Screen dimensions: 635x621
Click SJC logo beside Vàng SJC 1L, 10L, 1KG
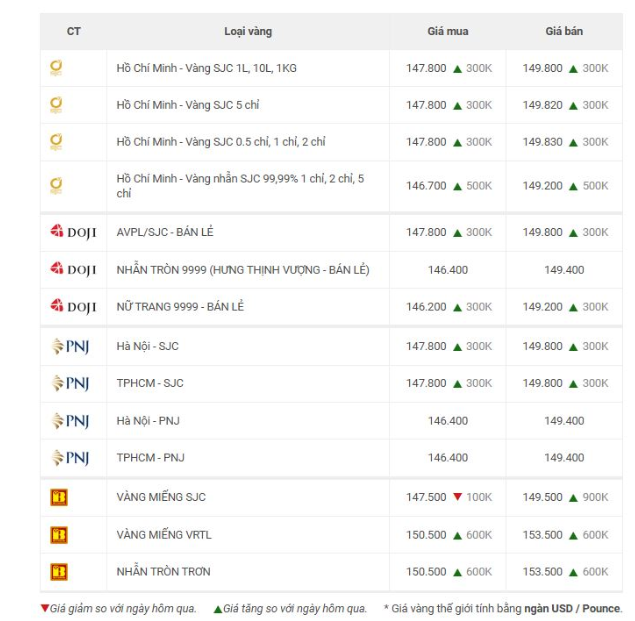click(57, 68)
